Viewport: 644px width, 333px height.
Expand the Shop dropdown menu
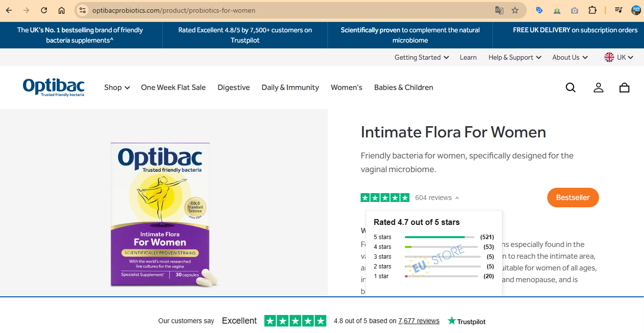pyautogui.click(x=117, y=88)
